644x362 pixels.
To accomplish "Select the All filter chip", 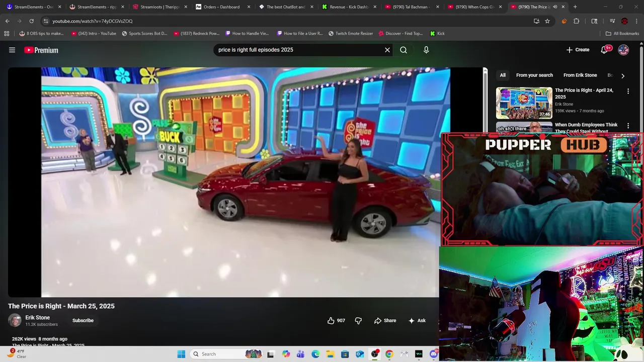I will coord(503,75).
